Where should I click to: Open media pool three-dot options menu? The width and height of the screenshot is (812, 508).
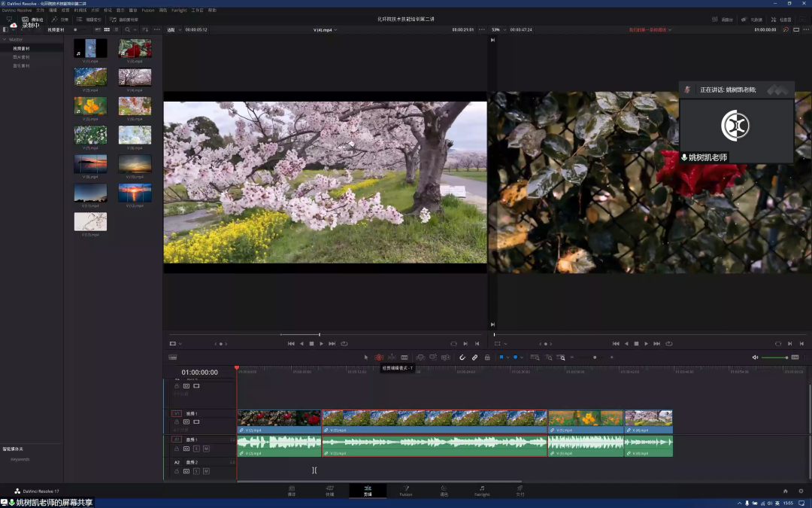(157, 29)
